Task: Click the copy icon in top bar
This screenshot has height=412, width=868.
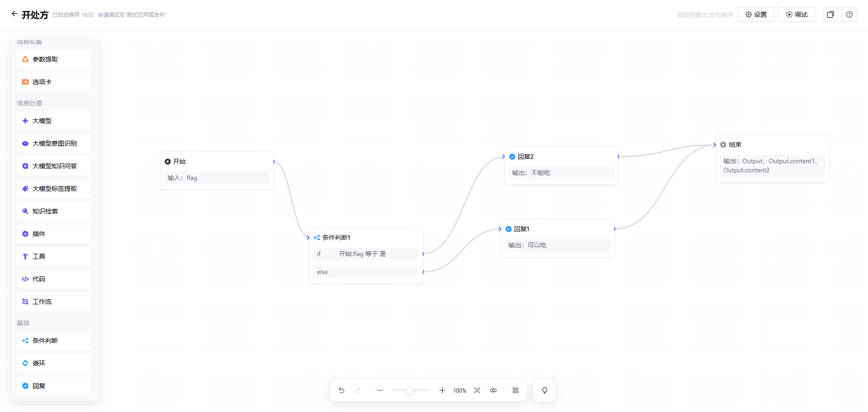Action: coord(830,14)
